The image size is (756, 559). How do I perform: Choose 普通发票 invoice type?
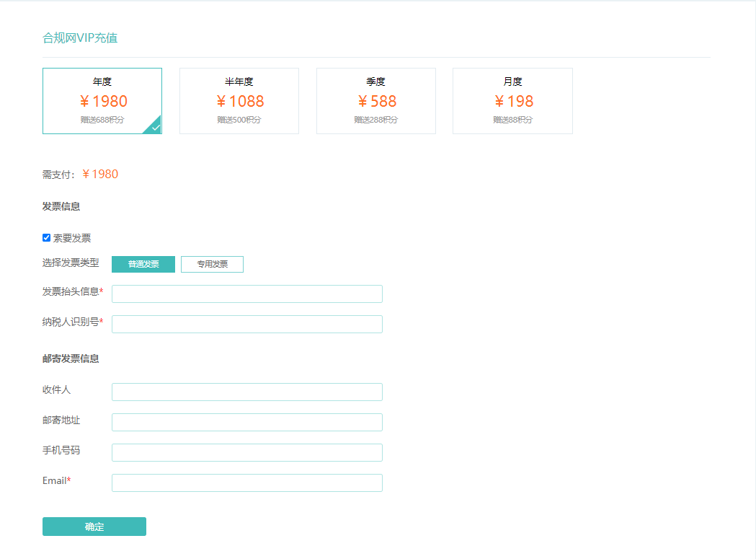[143, 264]
